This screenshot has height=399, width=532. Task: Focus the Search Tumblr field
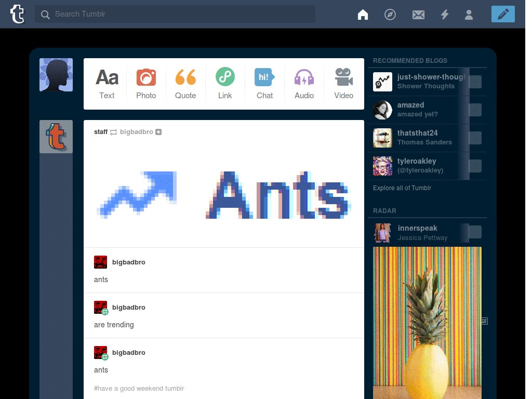coord(175,14)
